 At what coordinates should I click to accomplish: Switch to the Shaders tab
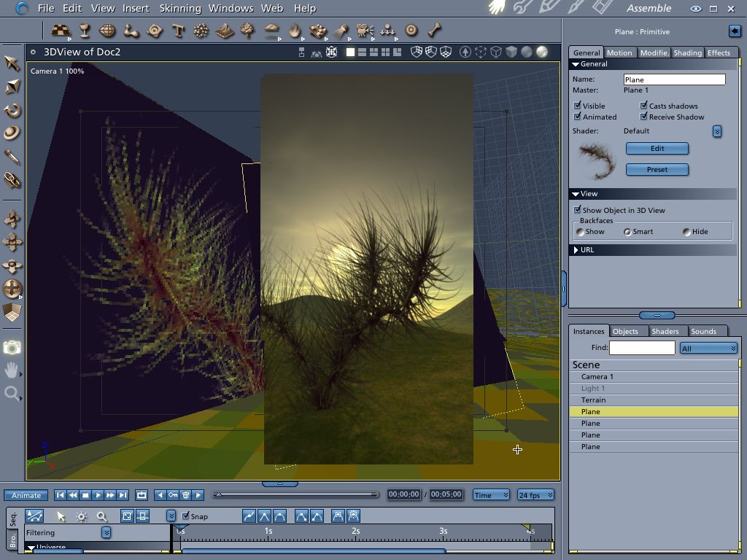[665, 331]
